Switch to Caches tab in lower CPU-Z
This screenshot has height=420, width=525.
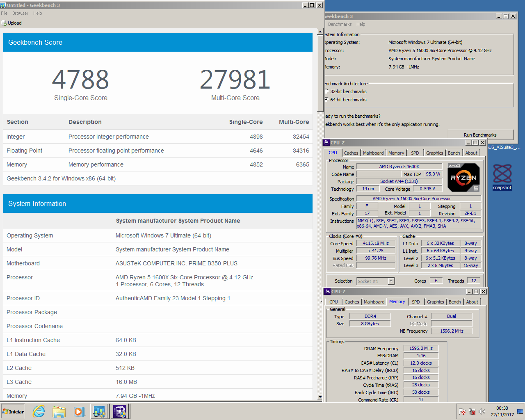(x=352, y=302)
